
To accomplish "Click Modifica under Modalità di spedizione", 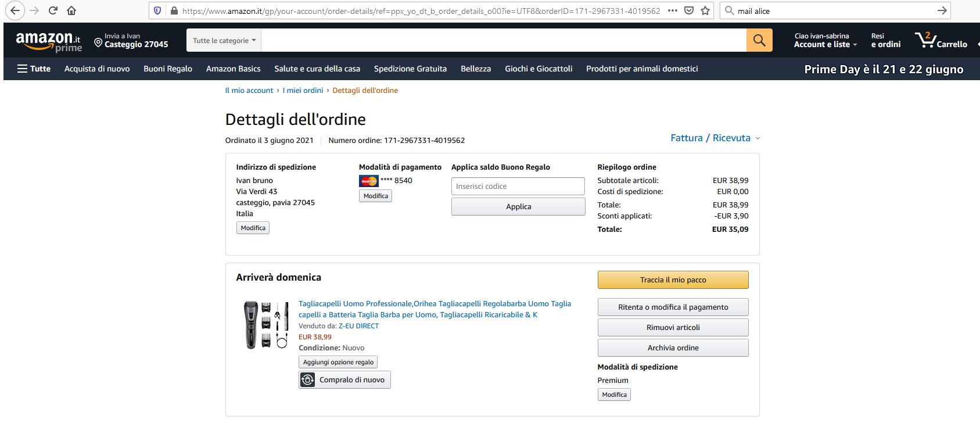I will [614, 395].
